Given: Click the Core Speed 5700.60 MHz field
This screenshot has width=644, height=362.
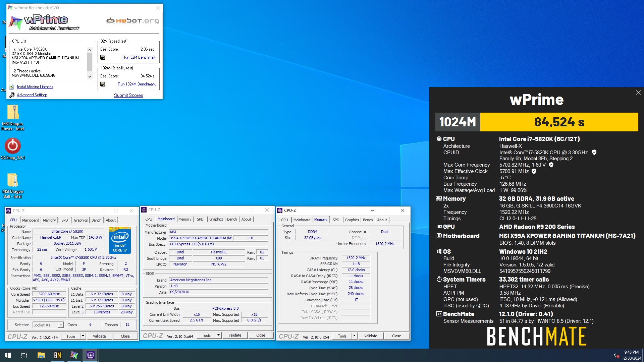Looking at the screenshot, I should tap(49, 294).
